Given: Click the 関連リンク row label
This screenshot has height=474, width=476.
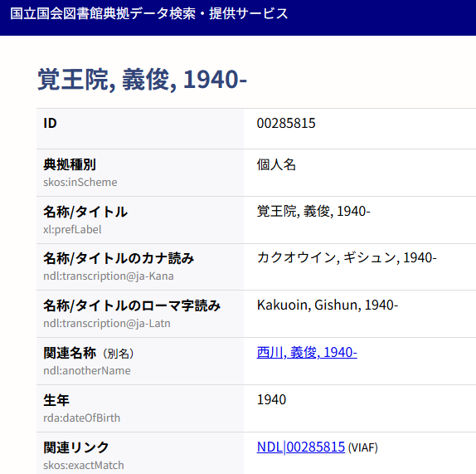Looking at the screenshot, I should 76,447.
